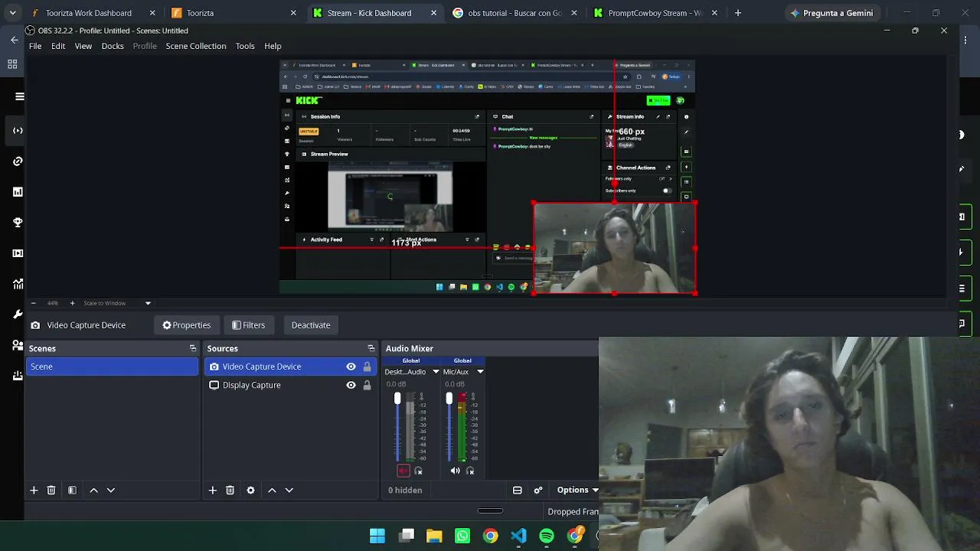Switch to the PromptCowboy Stream tab
980x551 pixels.
point(655,13)
